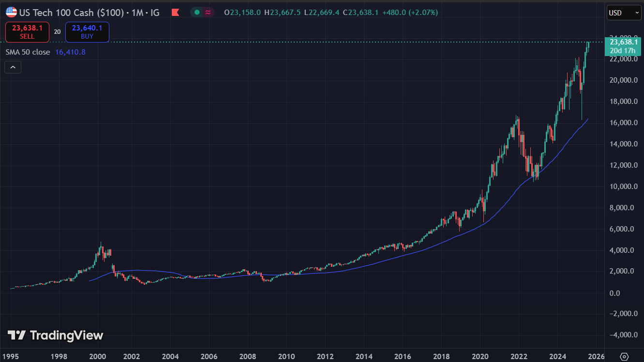This screenshot has width=644, height=362.
Task: Click the current price label 23,638.1
Action: [x=623, y=42]
